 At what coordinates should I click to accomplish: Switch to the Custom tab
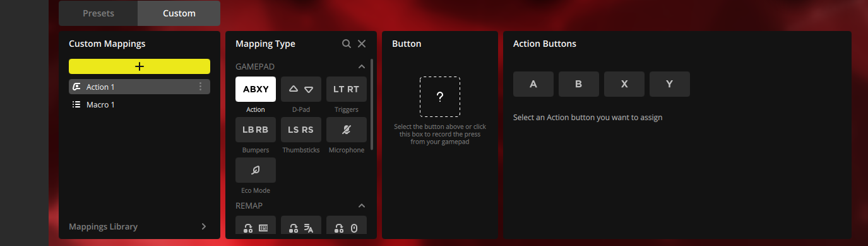(179, 13)
